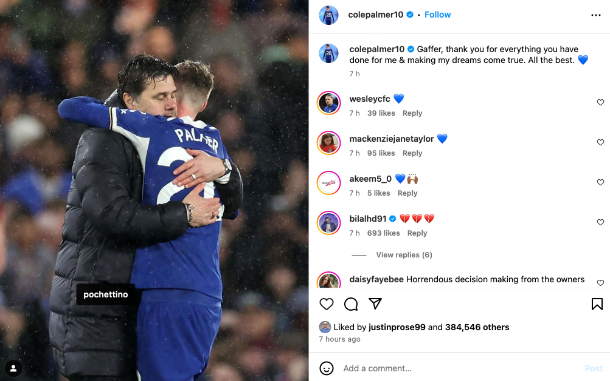The width and height of the screenshot is (610, 381).
Task: Like wesleycfc's comment
Action: click(600, 102)
